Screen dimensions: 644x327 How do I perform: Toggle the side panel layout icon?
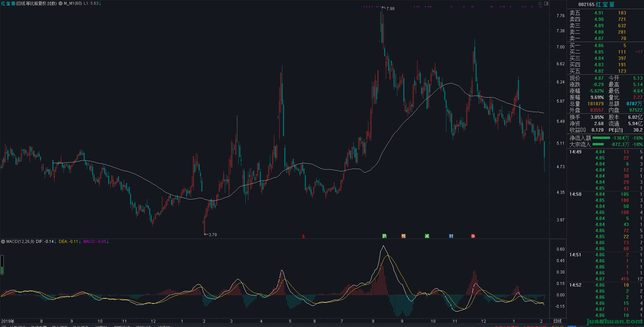546,3
